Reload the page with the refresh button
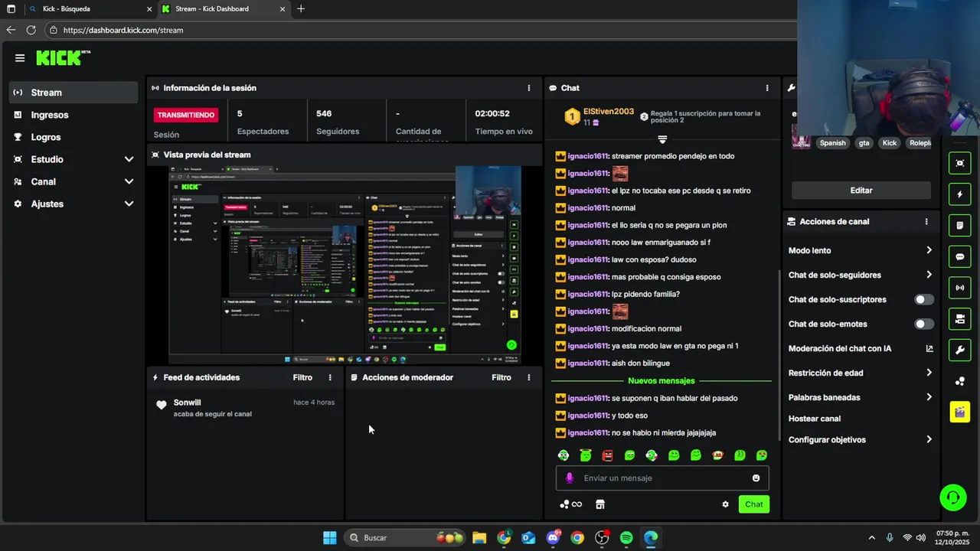This screenshot has width=980, height=551. [x=31, y=30]
